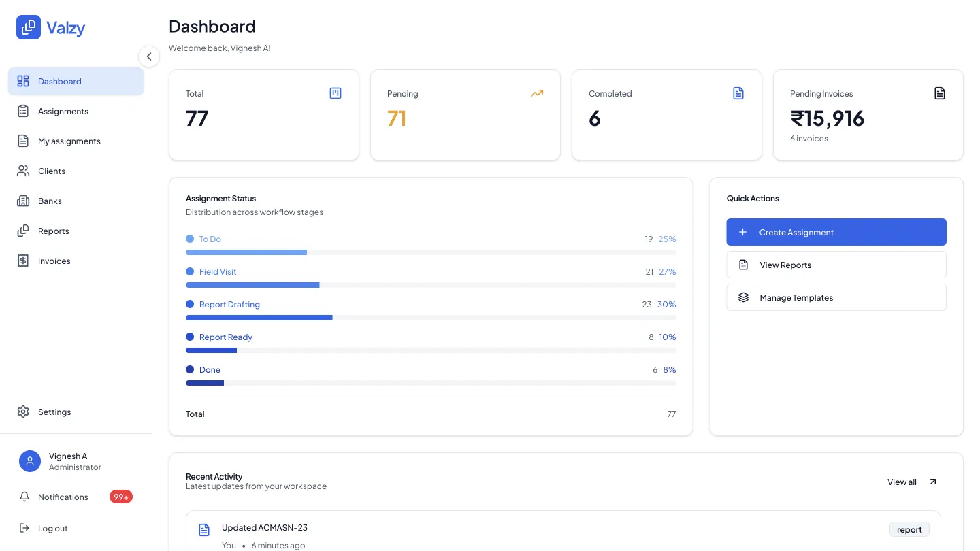This screenshot has height=551, width=980.
Task: Open the Updated ACMASN-23 activity entry
Action: (x=563, y=531)
